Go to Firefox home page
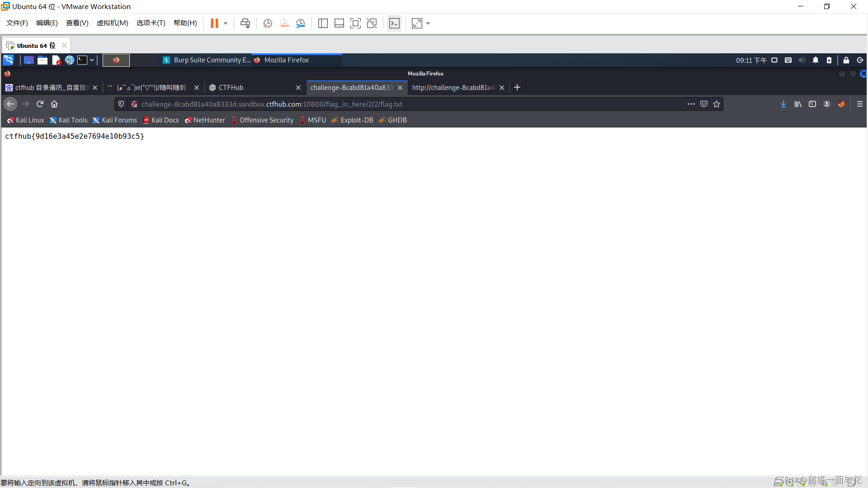Viewport: 868px width, 488px height. click(54, 104)
